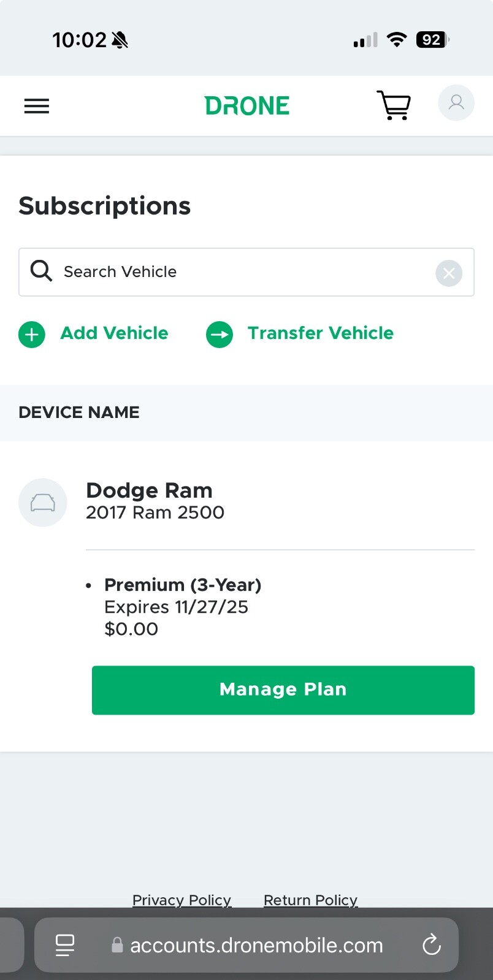Click the Manage Plan button
Viewport: 493px width, 980px height.
(x=283, y=690)
